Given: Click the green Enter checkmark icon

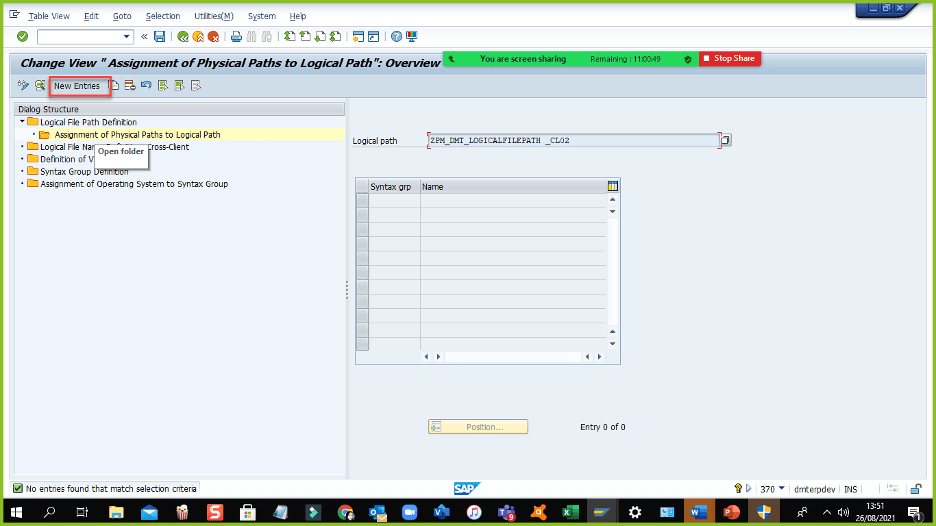Looking at the screenshot, I should click(x=22, y=37).
